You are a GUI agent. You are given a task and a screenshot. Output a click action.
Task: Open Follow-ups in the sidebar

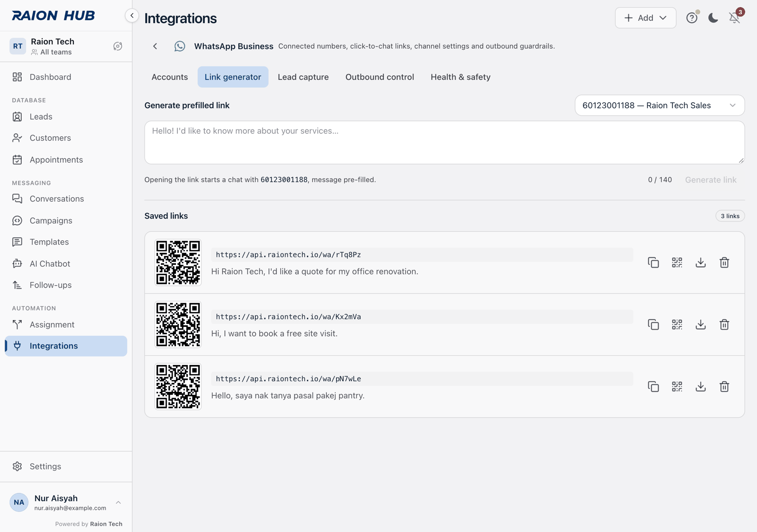66,285
